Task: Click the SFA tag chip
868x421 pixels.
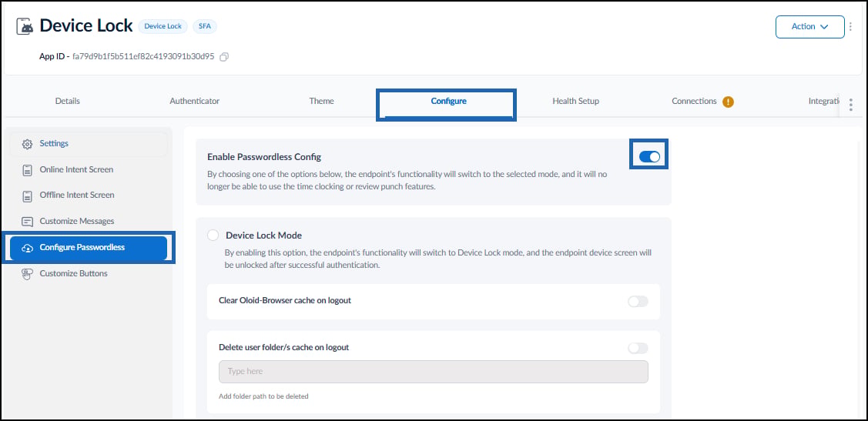Action: [205, 26]
